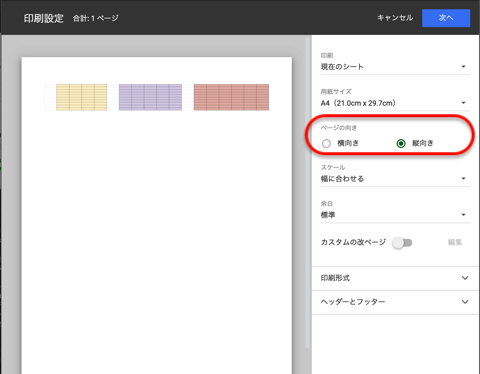Expand the 印刷形式 section

point(395,278)
